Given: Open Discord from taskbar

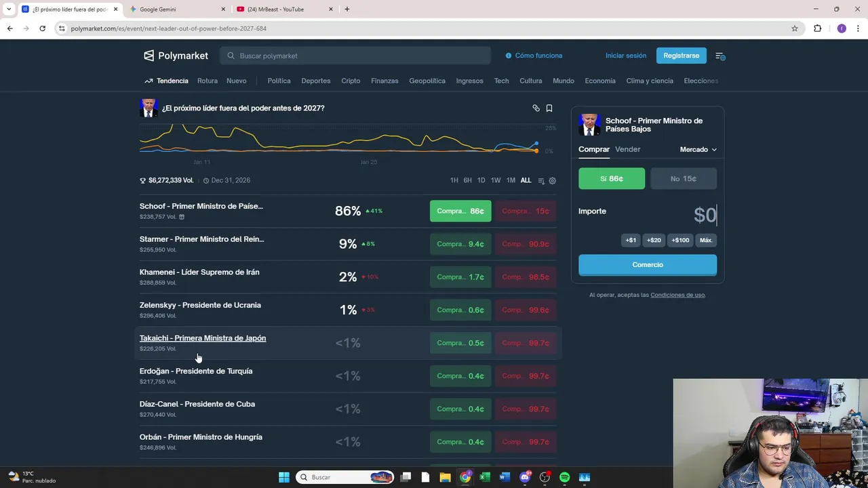Looking at the screenshot, I should (x=525, y=477).
